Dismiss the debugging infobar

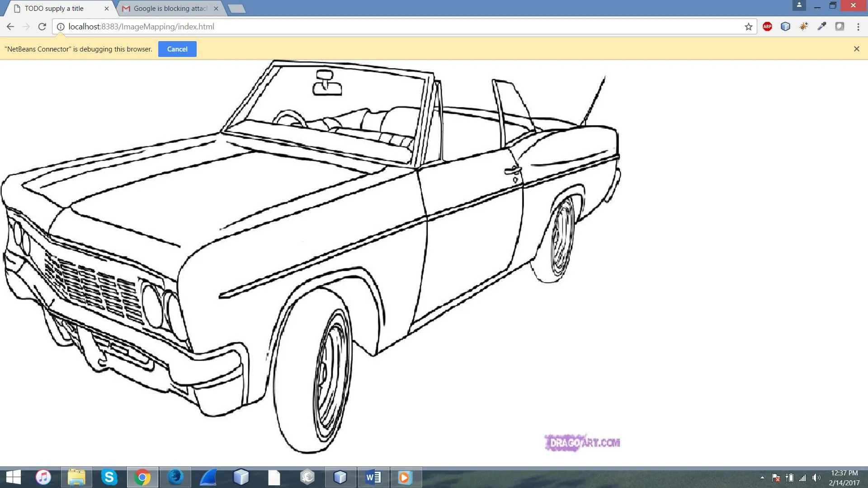point(856,49)
